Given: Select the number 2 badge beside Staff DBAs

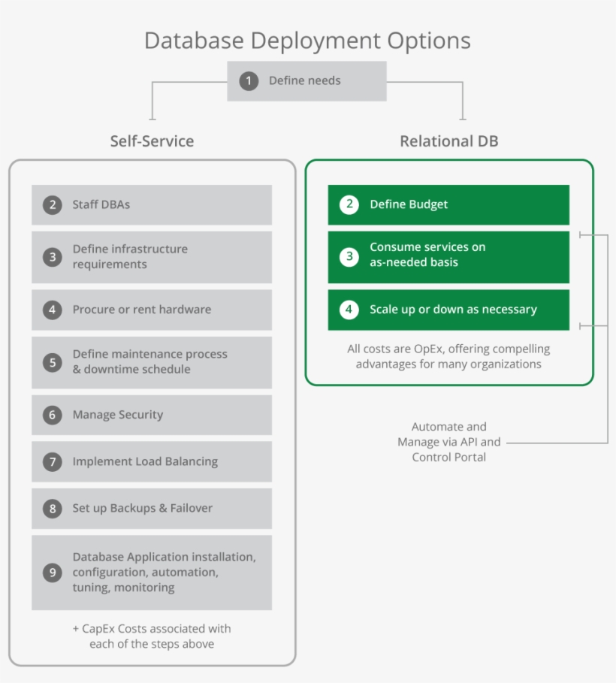Looking at the screenshot, I should coord(52,204).
